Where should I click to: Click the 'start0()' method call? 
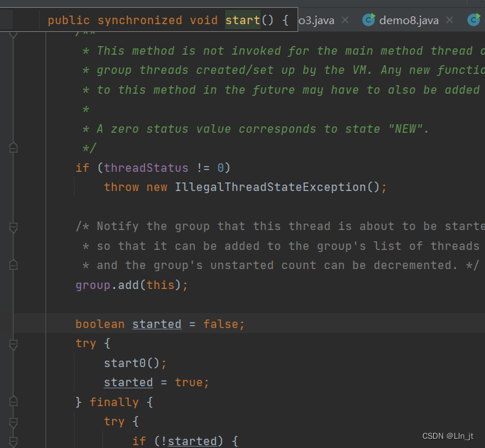pyautogui.click(x=132, y=363)
